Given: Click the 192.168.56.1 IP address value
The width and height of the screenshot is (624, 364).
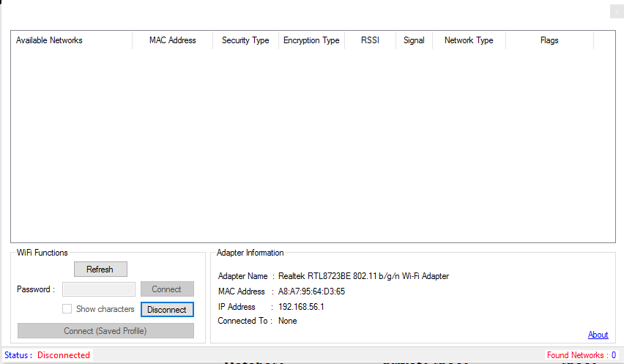Looking at the screenshot, I should (301, 307).
